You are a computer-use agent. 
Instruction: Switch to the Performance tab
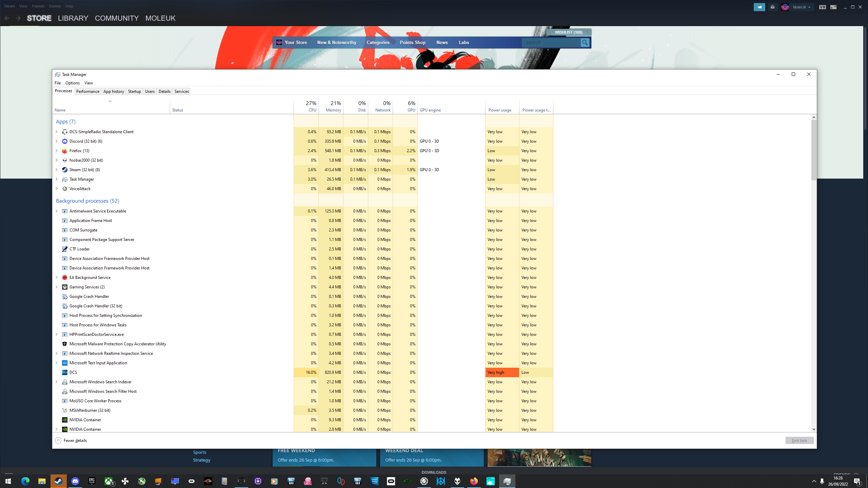point(88,91)
